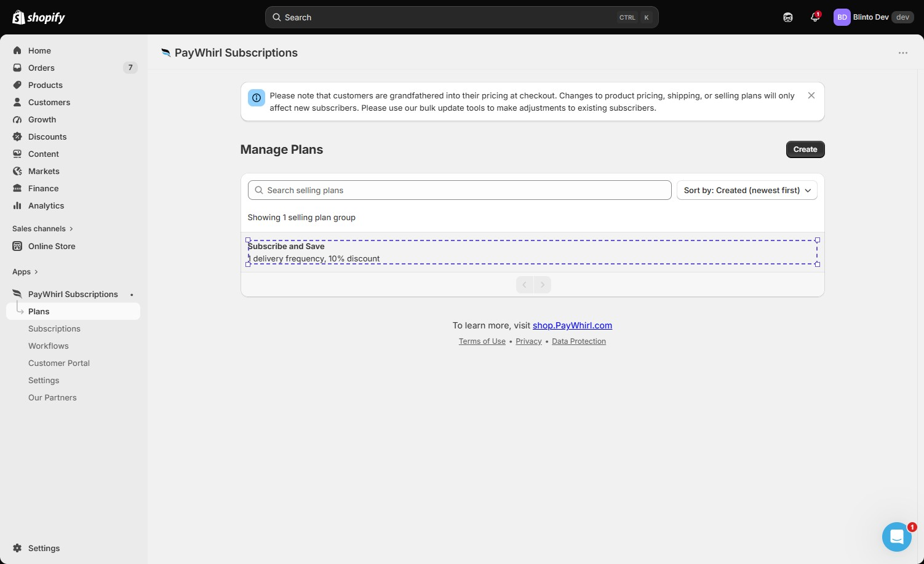Click the previous page arrow
The image size is (924, 564).
525,285
